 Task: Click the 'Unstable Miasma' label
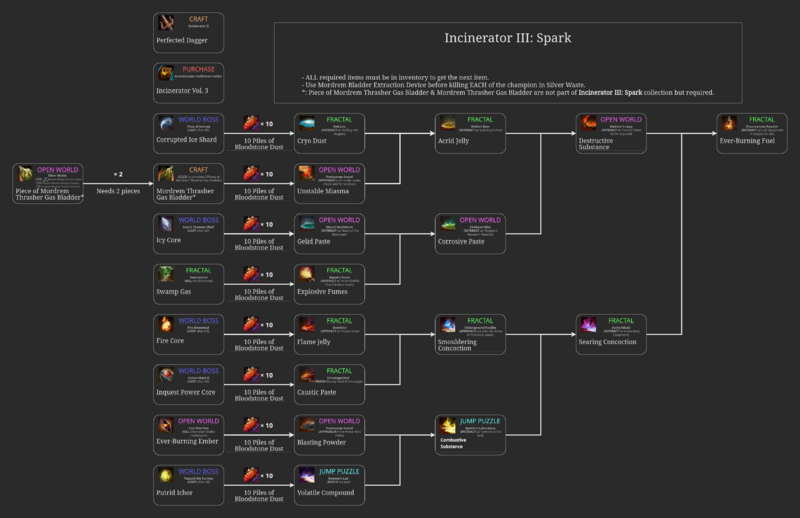323,191
